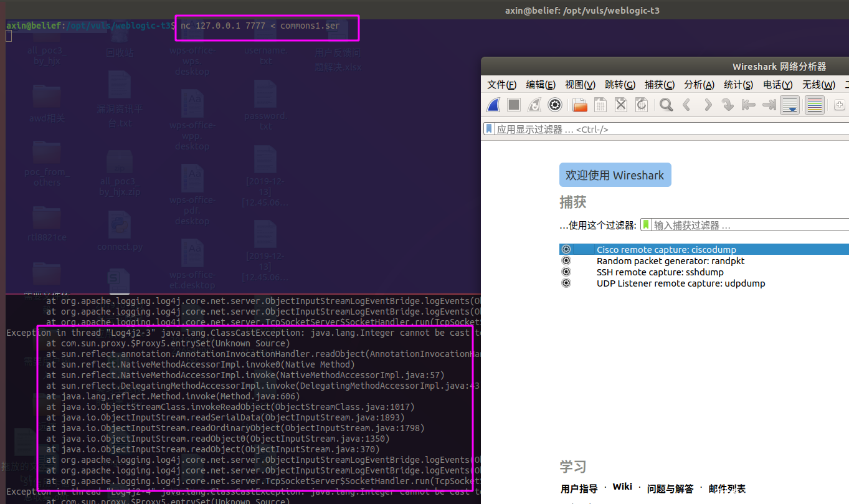Screen dimensions: 849x504
Task: Open the 编辑(E) menu
Action: (x=541, y=85)
